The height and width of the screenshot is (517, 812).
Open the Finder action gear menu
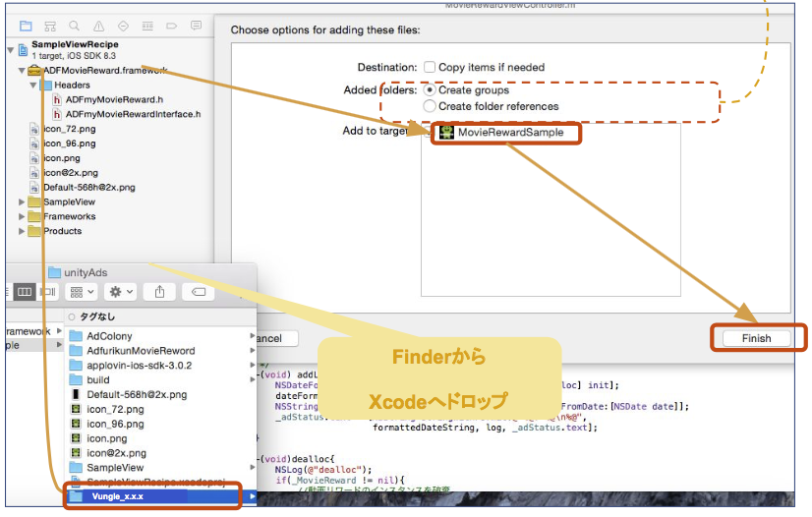120,292
